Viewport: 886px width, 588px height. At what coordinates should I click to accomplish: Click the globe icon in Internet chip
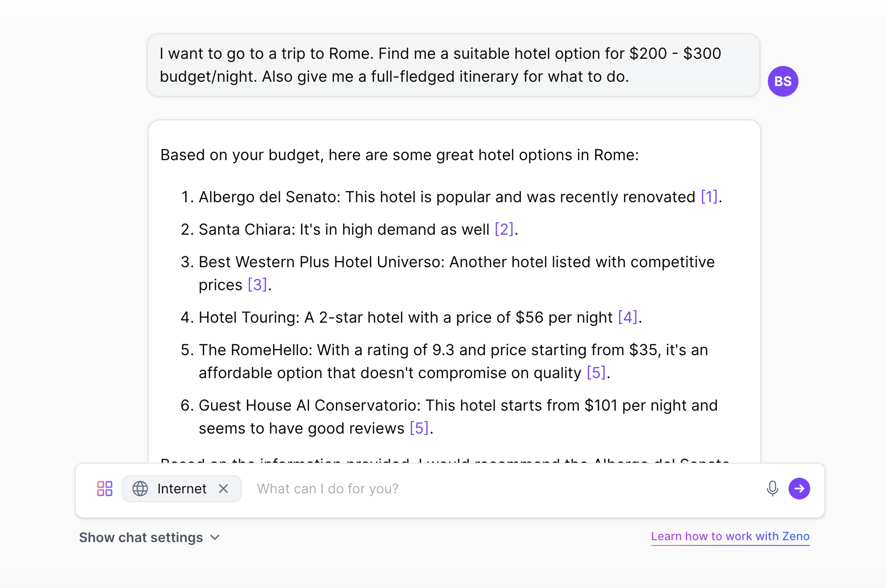click(140, 489)
